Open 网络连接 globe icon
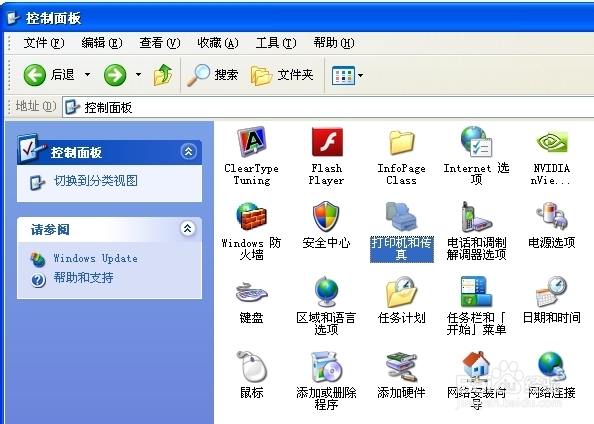Viewport: 594px width, 424px height. tap(552, 366)
